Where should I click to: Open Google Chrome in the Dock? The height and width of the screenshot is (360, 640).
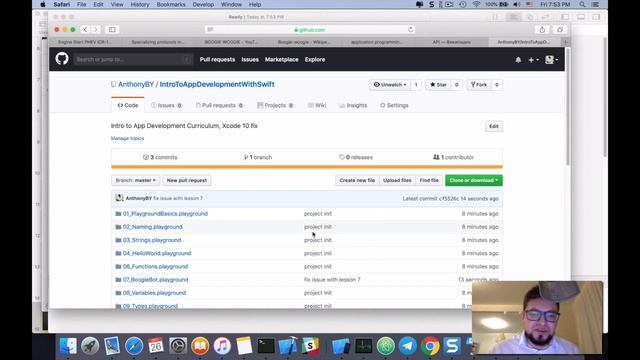click(x=430, y=346)
